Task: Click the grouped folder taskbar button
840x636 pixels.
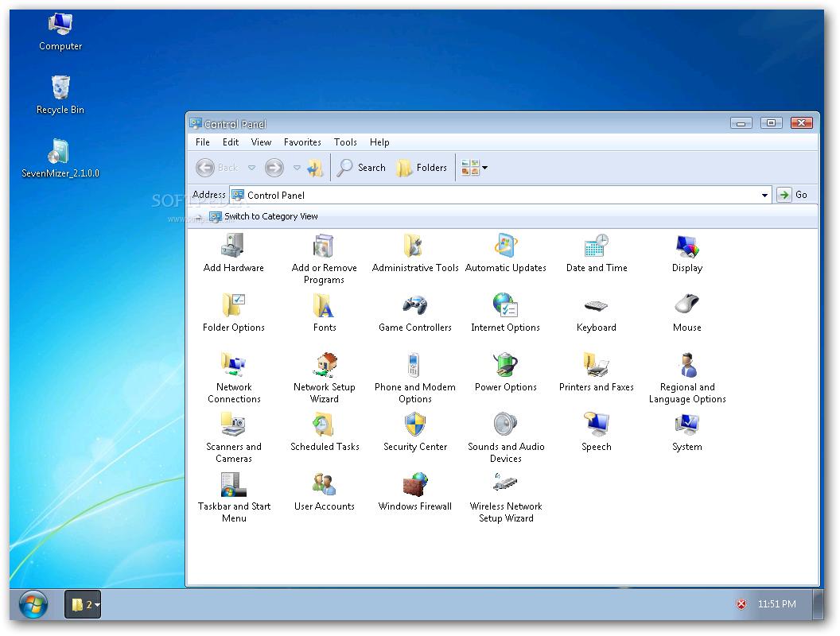Action: (x=83, y=604)
